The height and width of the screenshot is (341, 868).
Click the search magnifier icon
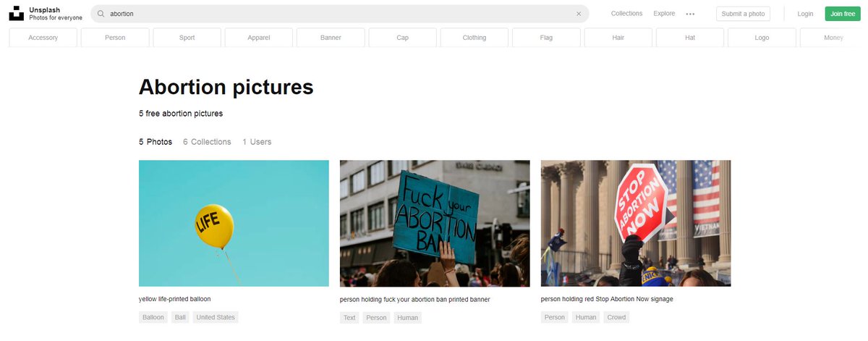pyautogui.click(x=101, y=14)
